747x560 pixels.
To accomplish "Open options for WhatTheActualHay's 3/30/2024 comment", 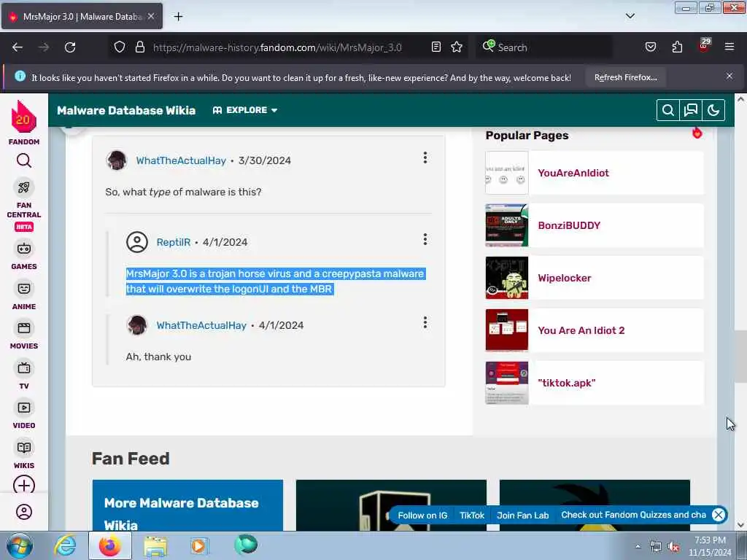I will pyautogui.click(x=425, y=158).
